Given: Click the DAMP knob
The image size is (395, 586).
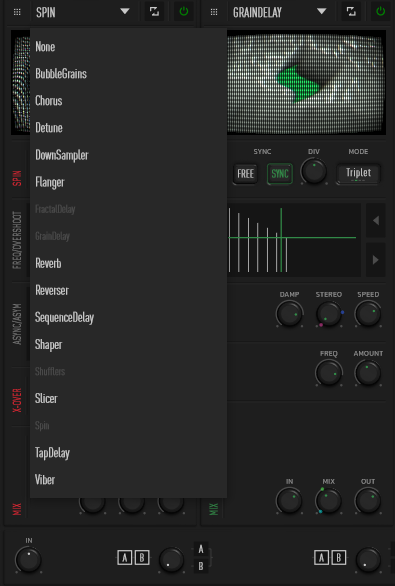Looking at the screenshot, I should (289, 314).
